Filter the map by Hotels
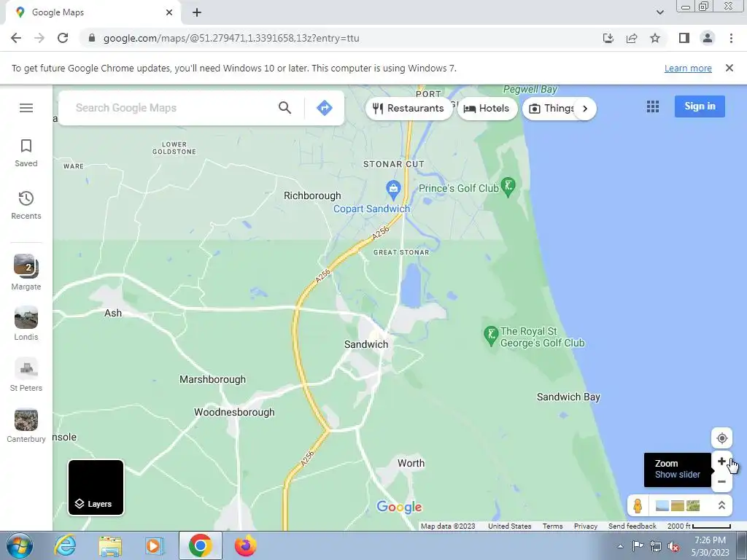This screenshot has width=747, height=560. (x=487, y=109)
